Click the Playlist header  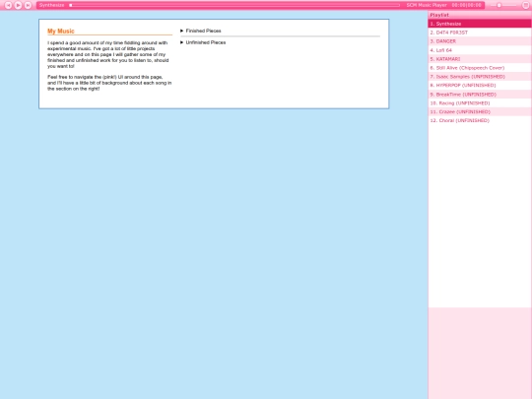480,15
